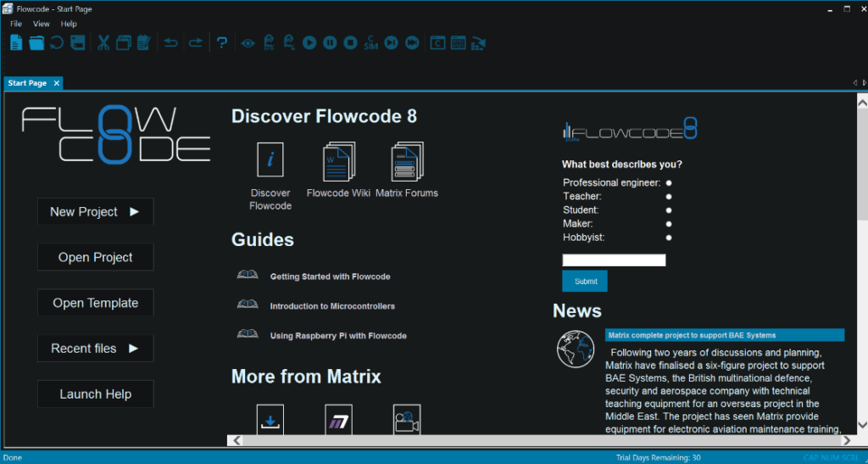Select the Professional engineer radio button
Screen dimensions: 868x464
[669, 182]
